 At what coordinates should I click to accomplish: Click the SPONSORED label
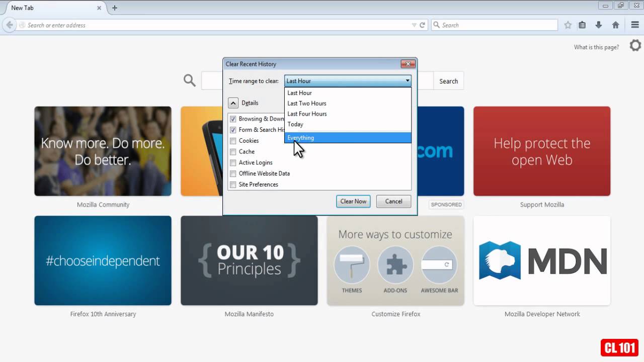coord(446,205)
